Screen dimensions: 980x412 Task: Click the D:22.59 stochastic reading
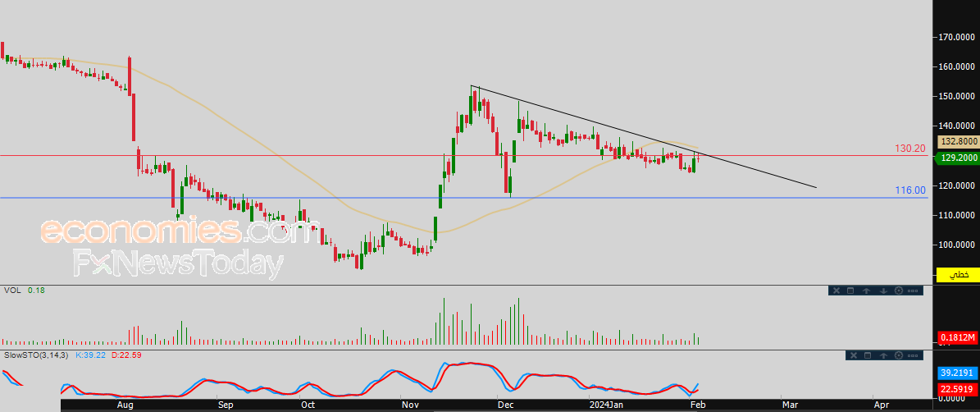click(x=127, y=355)
